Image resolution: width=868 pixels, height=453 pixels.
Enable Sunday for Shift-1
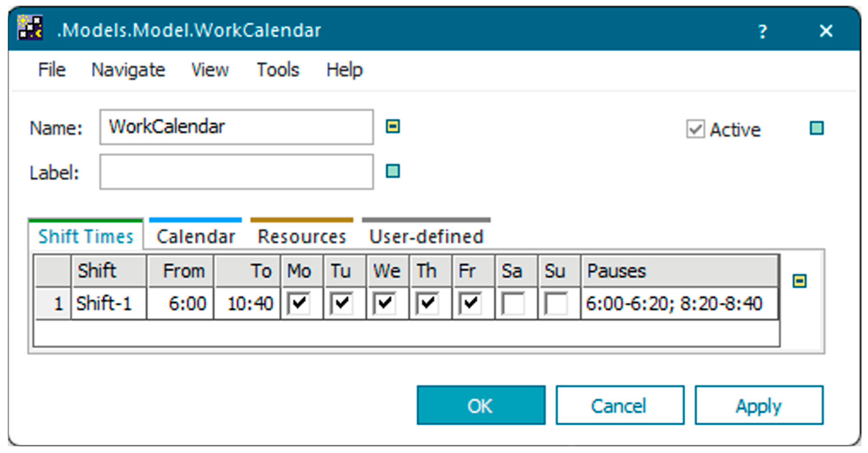pyautogui.click(x=556, y=303)
